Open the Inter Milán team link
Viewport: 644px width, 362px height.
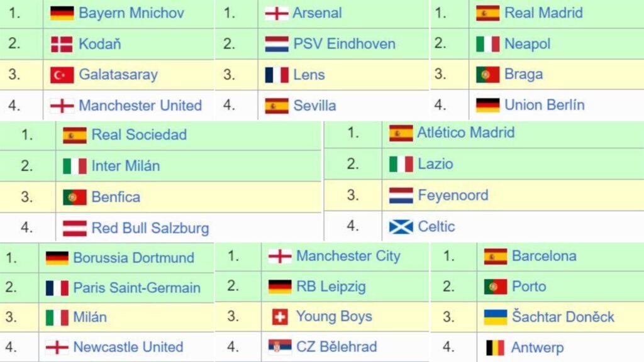126,166
